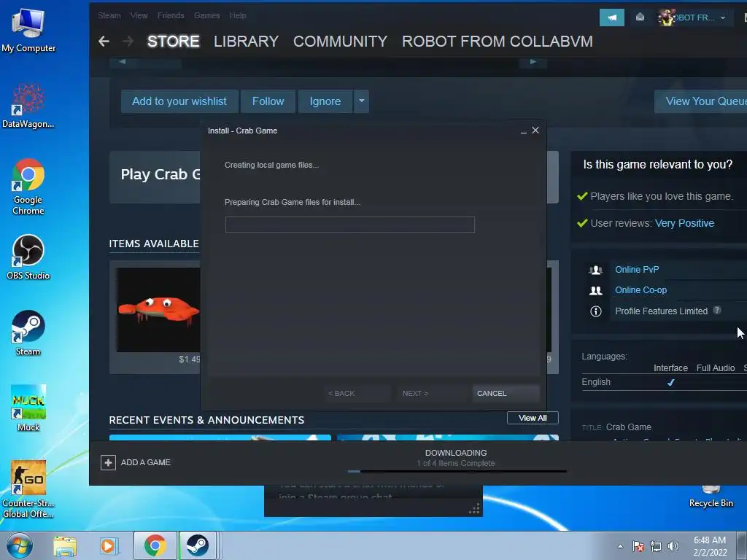Open the Online PvP category link
Screen dimensions: 747x560
point(637,270)
